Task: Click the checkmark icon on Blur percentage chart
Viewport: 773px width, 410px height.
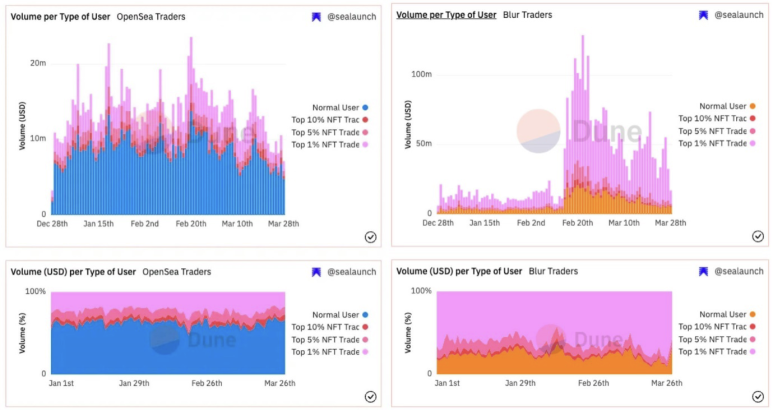Action: click(x=758, y=397)
